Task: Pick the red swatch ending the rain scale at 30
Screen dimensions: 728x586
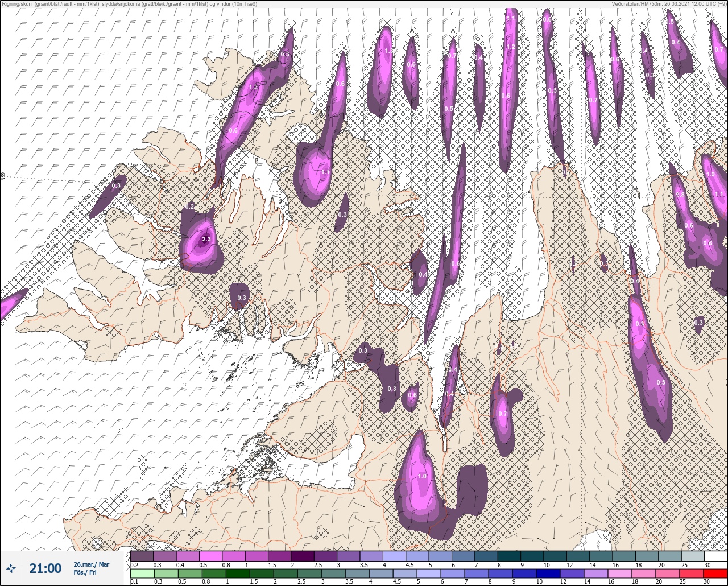Action: 715,573
